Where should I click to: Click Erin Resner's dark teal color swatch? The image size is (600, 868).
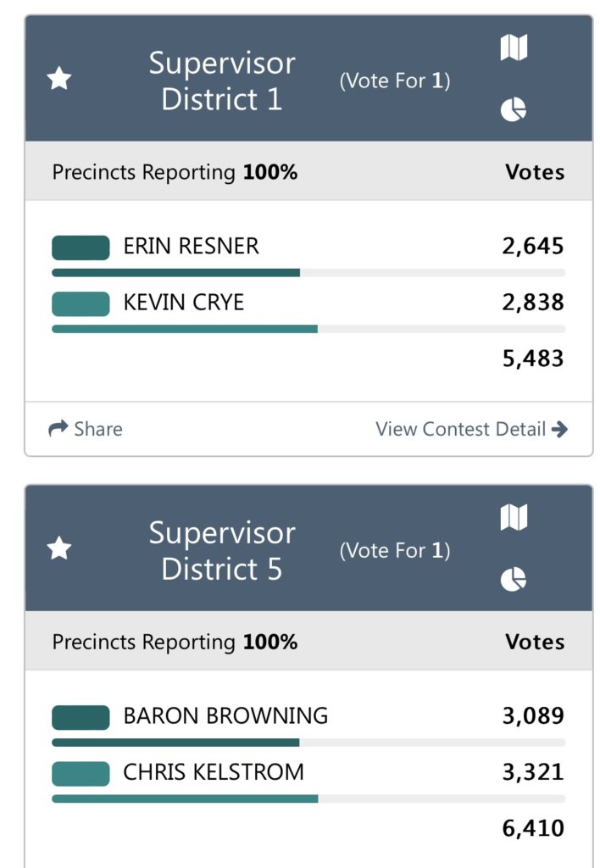point(81,248)
